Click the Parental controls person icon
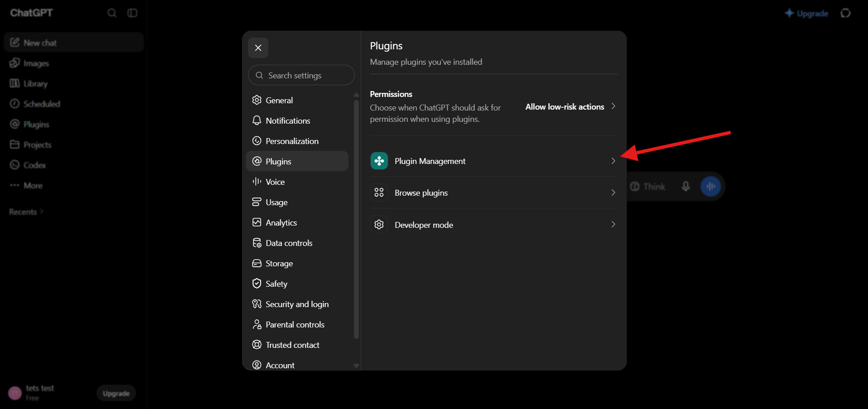The image size is (868, 409). pyautogui.click(x=257, y=324)
